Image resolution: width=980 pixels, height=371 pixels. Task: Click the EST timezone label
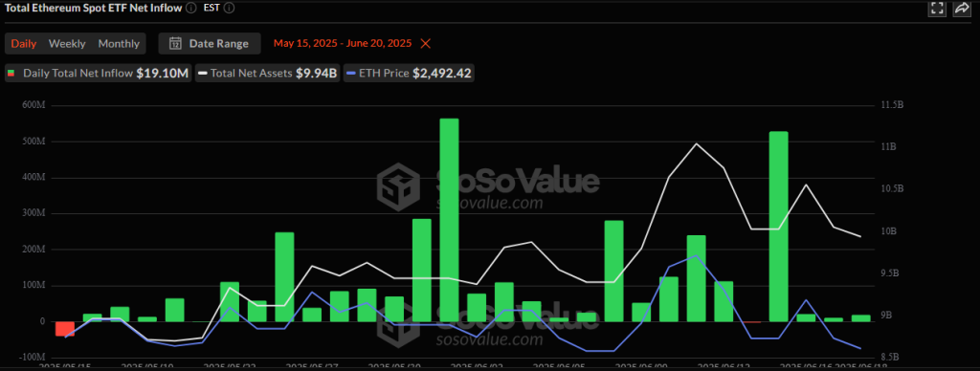212,8
